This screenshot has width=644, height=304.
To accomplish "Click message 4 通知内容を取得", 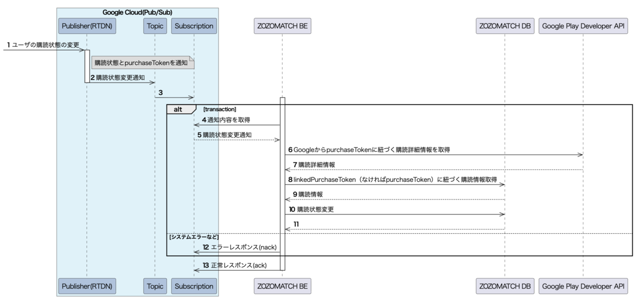I will [226, 120].
